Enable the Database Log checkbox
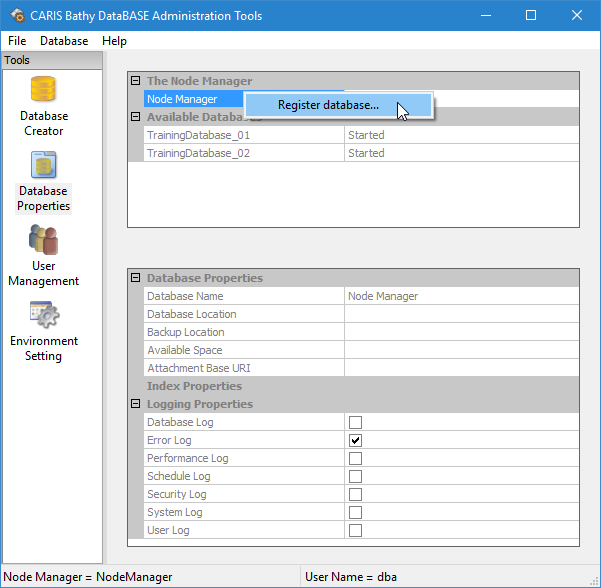 coord(355,422)
